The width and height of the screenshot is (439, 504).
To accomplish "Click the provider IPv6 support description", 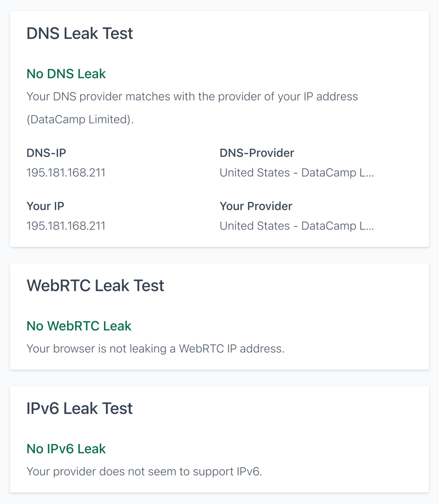I will tap(144, 472).
